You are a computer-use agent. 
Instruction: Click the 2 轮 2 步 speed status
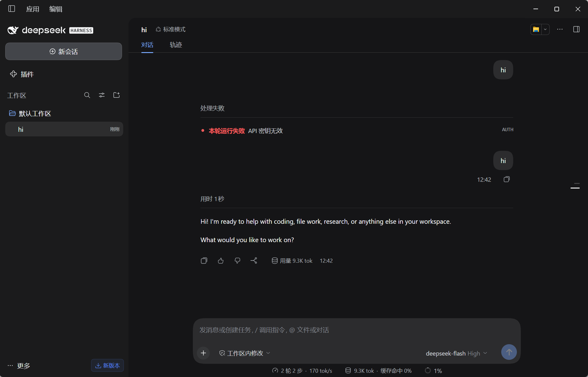pos(302,371)
